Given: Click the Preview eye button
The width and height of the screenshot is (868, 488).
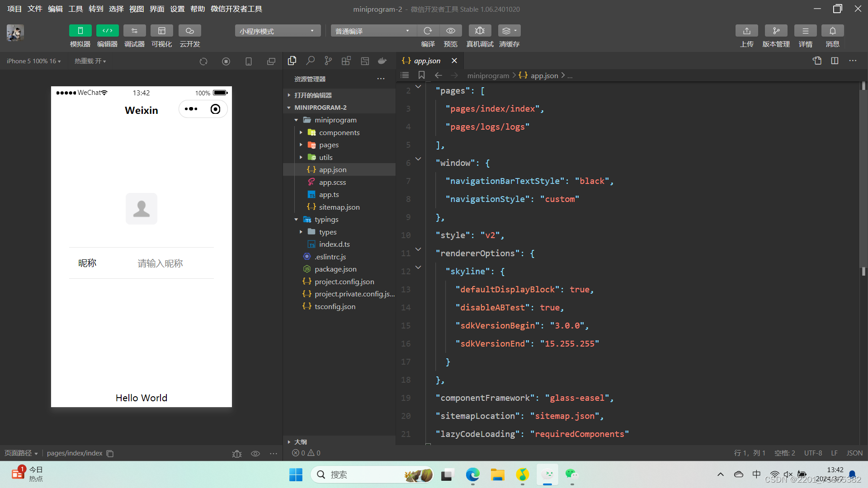Looking at the screenshot, I should (450, 31).
